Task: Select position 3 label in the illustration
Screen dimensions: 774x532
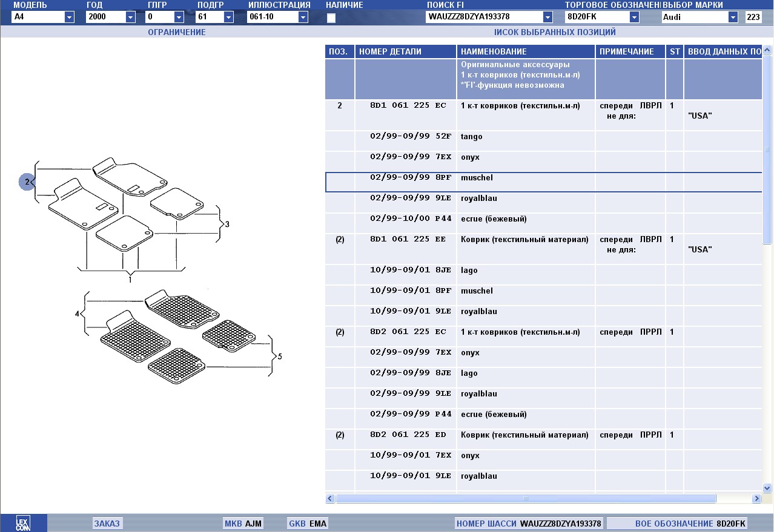Action: pyautogui.click(x=227, y=225)
